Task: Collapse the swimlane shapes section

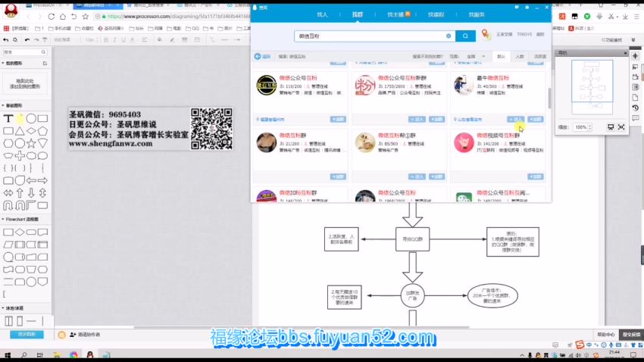Action: 13,307
